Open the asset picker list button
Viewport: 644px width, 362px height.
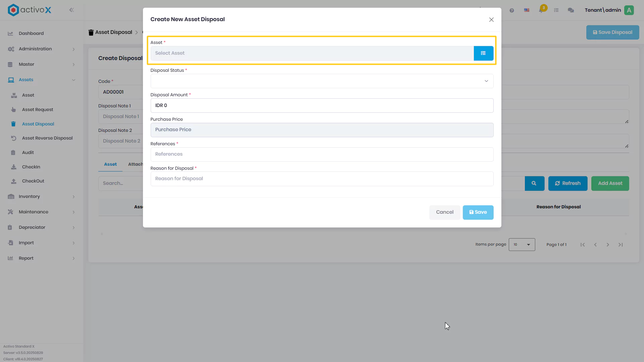tap(483, 53)
